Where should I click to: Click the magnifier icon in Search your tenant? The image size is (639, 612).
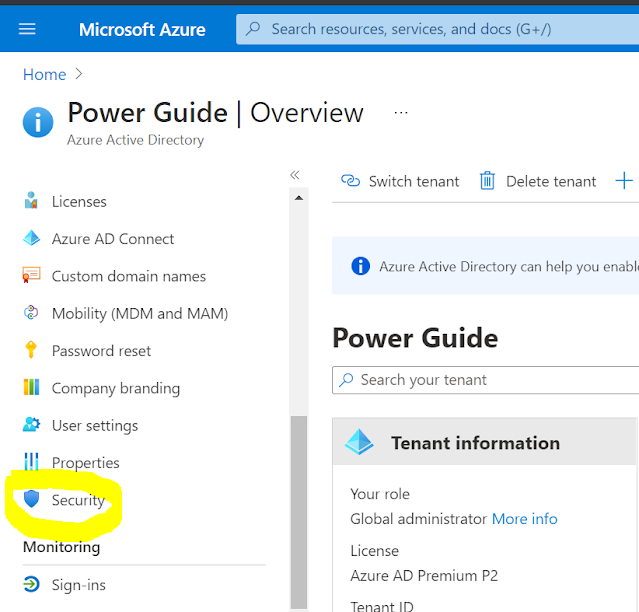[346, 380]
